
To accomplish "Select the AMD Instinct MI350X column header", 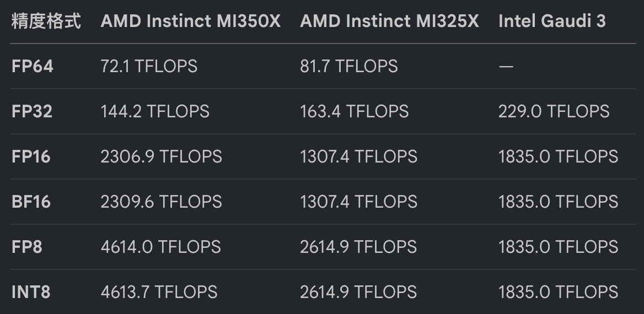I will click(191, 21).
